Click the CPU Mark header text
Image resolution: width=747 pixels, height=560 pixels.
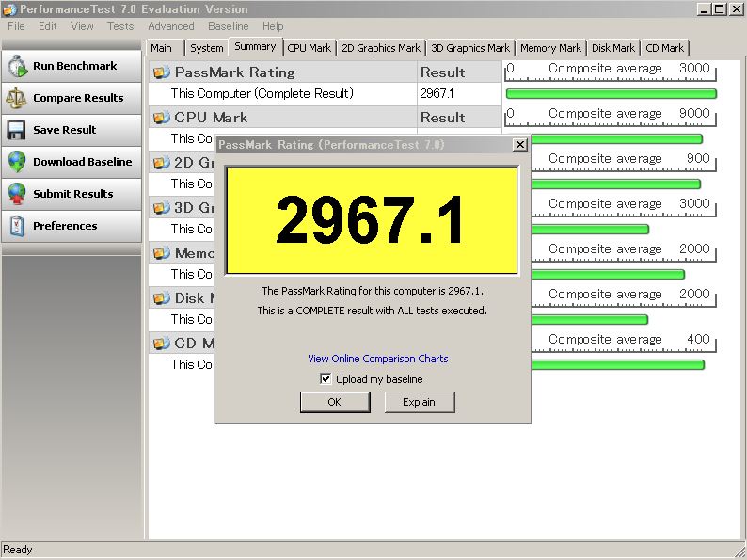coord(211,118)
